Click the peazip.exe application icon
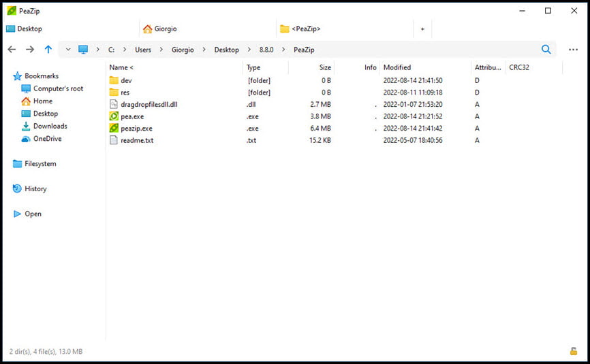The image size is (590, 364). point(114,128)
